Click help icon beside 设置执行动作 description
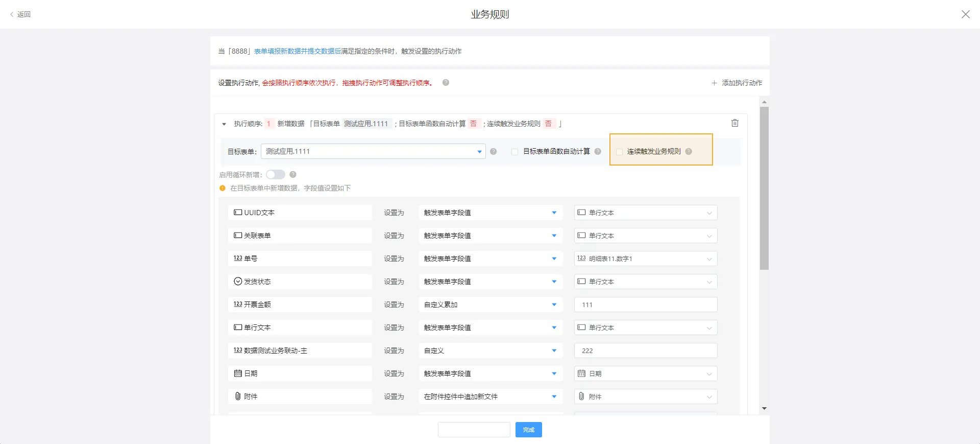The height and width of the screenshot is (444, 980). pos(446,83)
